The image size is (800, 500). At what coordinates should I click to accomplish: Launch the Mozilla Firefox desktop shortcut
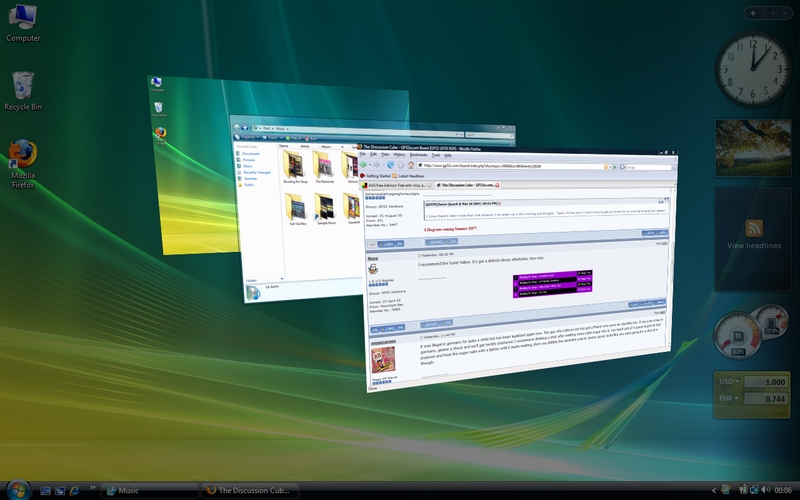tap(23, 164)
